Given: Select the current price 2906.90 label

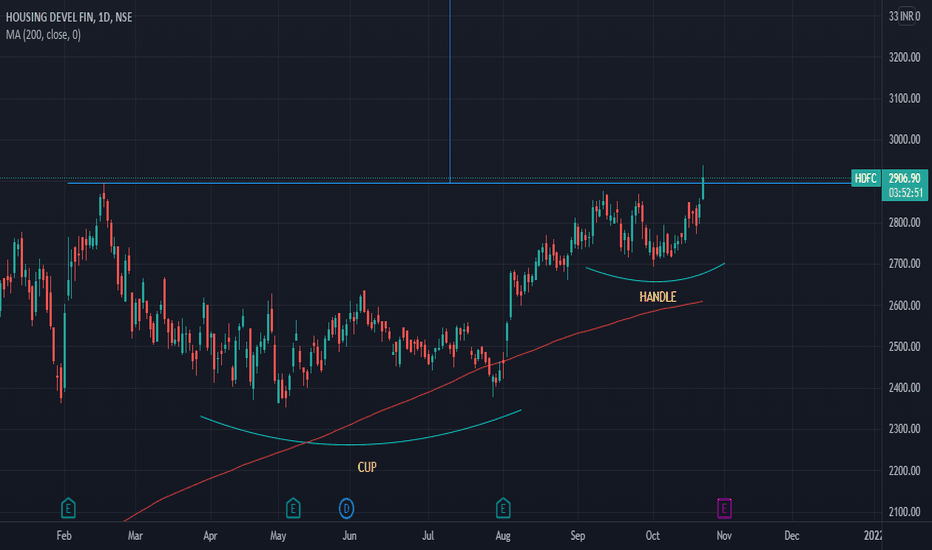Looking at the screenshot, I should pyautogui.click(x=905, y=178).
